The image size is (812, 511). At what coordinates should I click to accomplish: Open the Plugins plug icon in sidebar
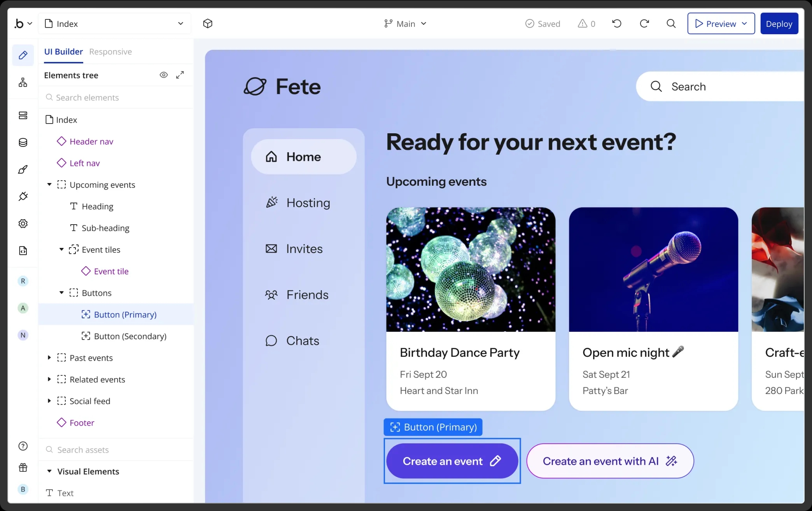(x=23, y=197)
